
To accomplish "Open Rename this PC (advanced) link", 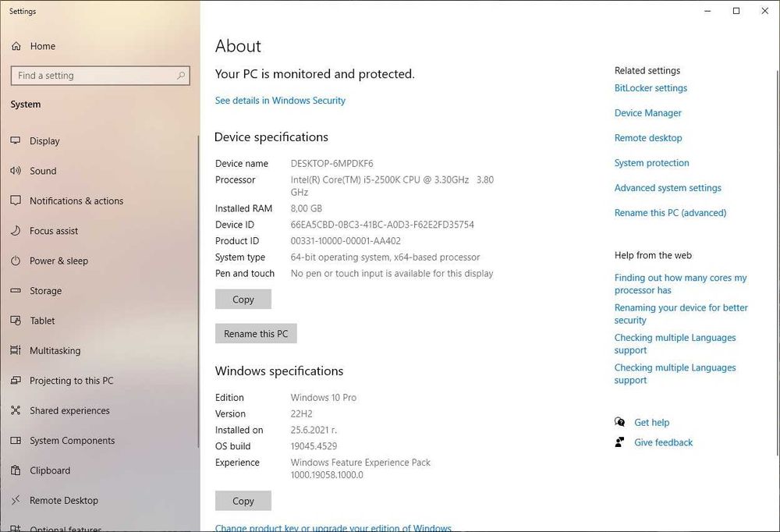I will click(x=670, y=212).
